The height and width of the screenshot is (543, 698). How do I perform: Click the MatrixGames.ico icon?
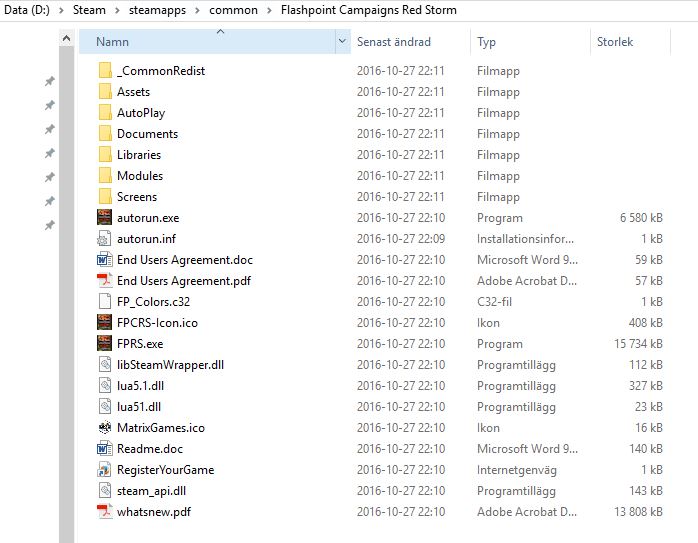105,427
